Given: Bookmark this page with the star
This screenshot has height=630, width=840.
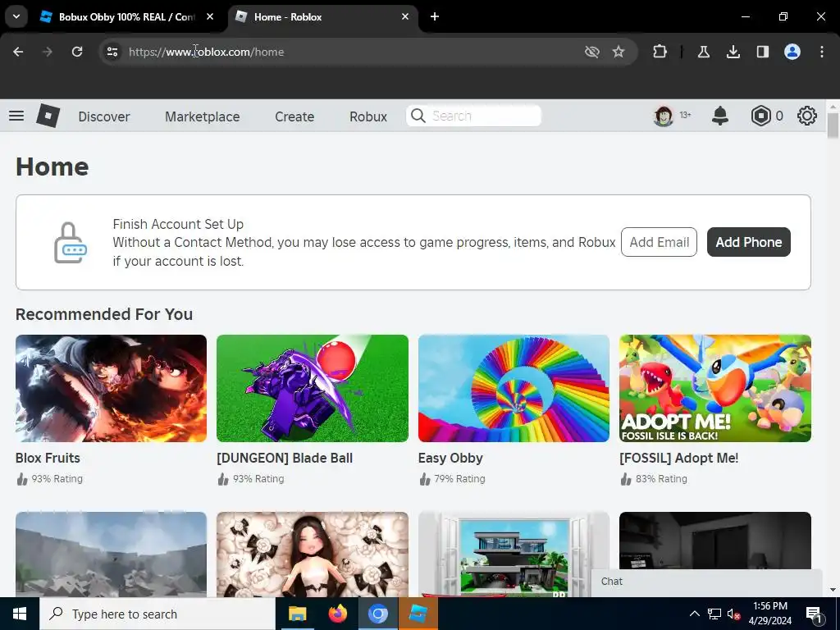Looking at the screenshot, I should click(619, 52).
